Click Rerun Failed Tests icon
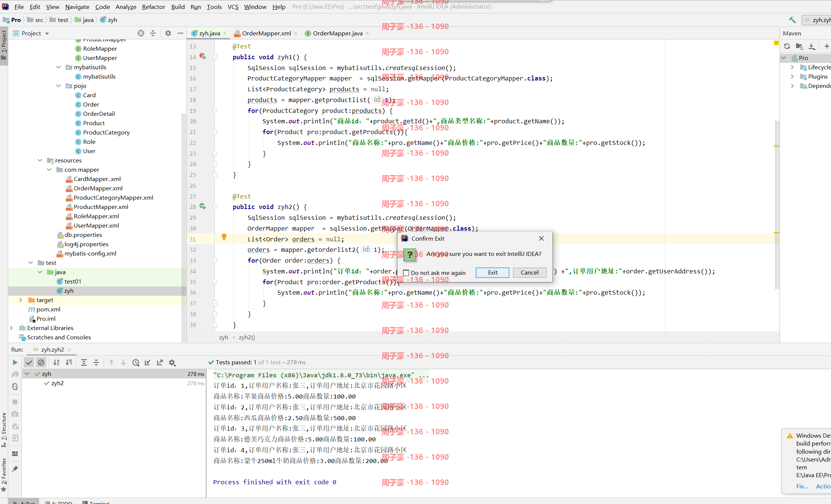Image resolution: width=831 pixels, height=504 pixels. pos(15,374)
